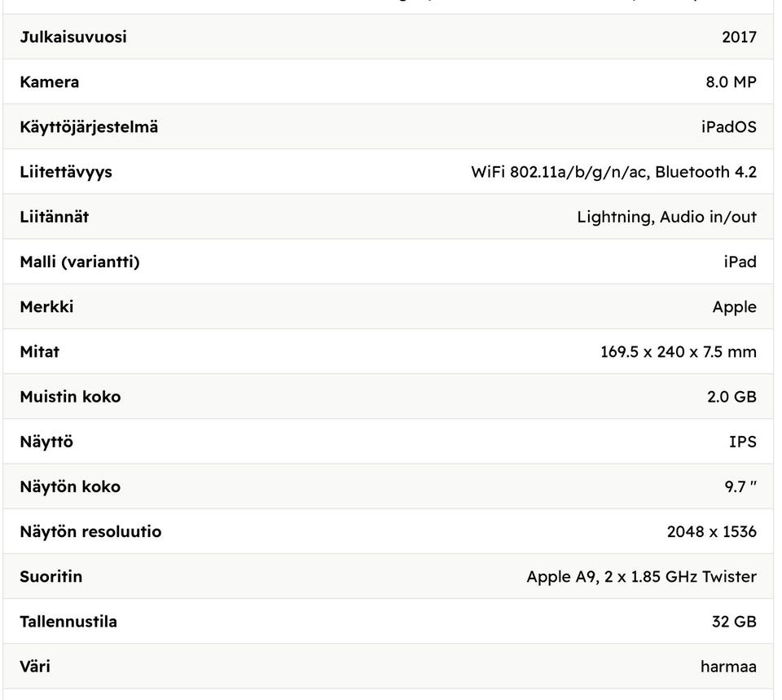Select the Apple A9 processor value
The image size is (782, 700).
(x=642, y=577)
